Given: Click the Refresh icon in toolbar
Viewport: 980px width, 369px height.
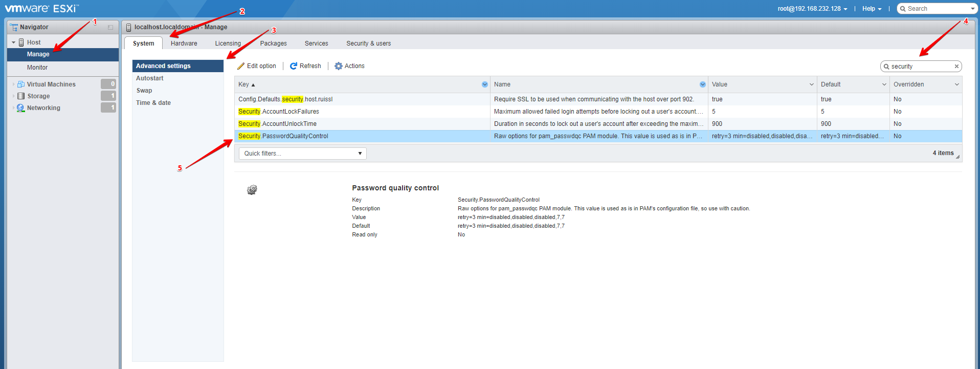Looking at the screenshot, I should 294,66.
